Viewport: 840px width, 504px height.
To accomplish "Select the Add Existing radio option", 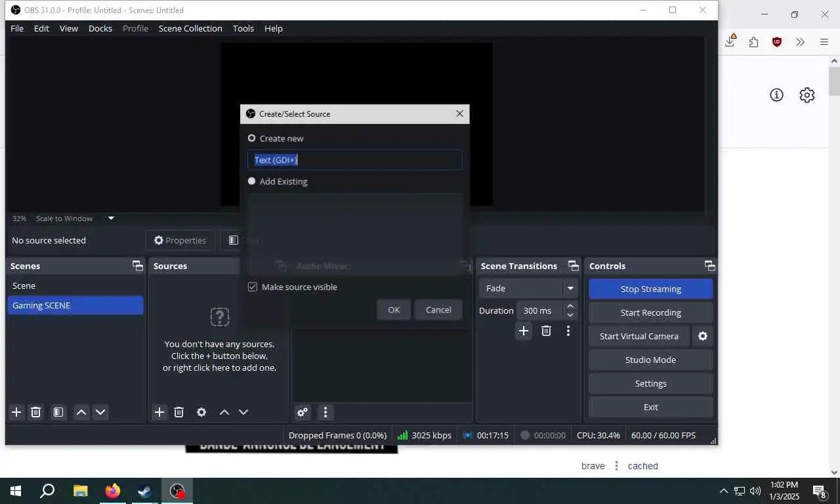I will click(252, 181).
